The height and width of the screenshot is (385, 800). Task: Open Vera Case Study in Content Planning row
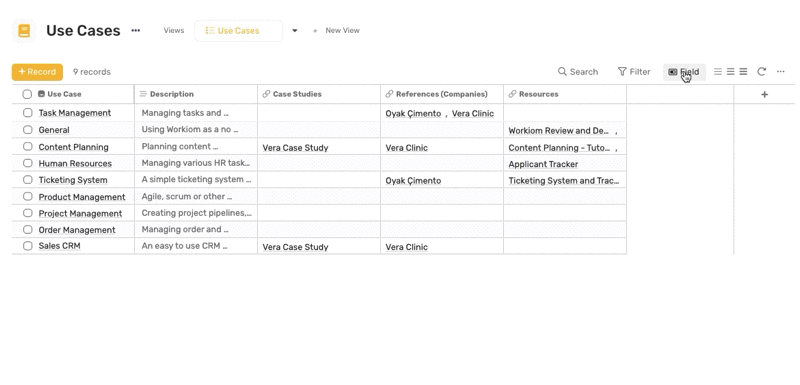(x=295, y=148)
